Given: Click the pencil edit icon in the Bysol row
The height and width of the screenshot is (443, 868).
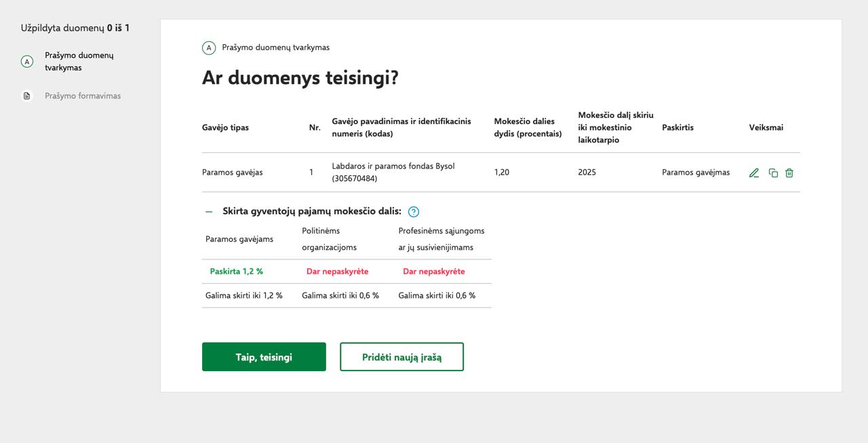Looking at the screenshot, I should [753, 173].
